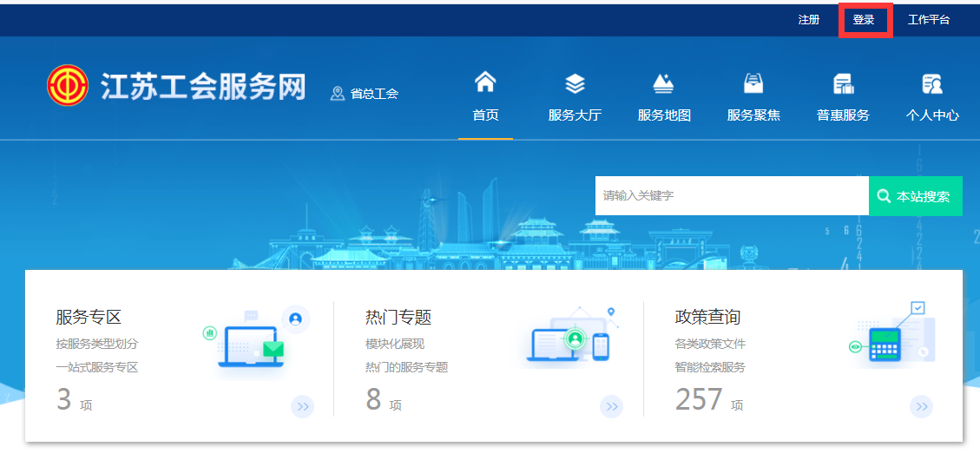Click the 8 项 count

tap(383, 399)
